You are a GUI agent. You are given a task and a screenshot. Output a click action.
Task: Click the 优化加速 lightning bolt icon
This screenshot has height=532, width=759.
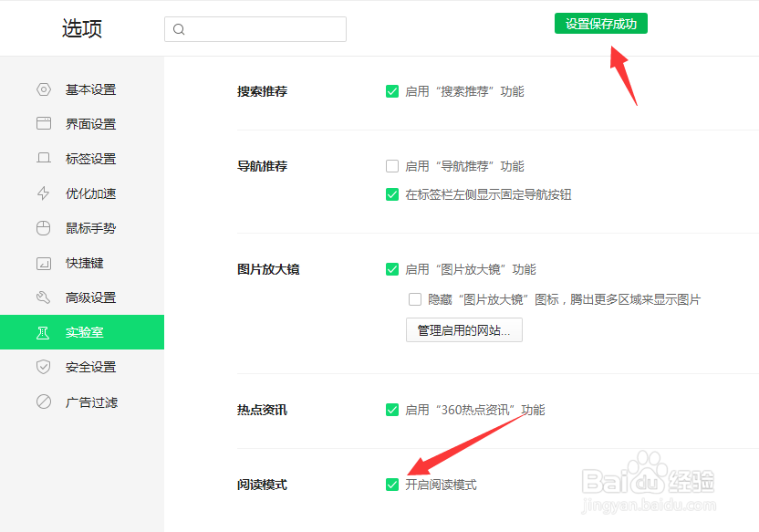tap(44, 193)
